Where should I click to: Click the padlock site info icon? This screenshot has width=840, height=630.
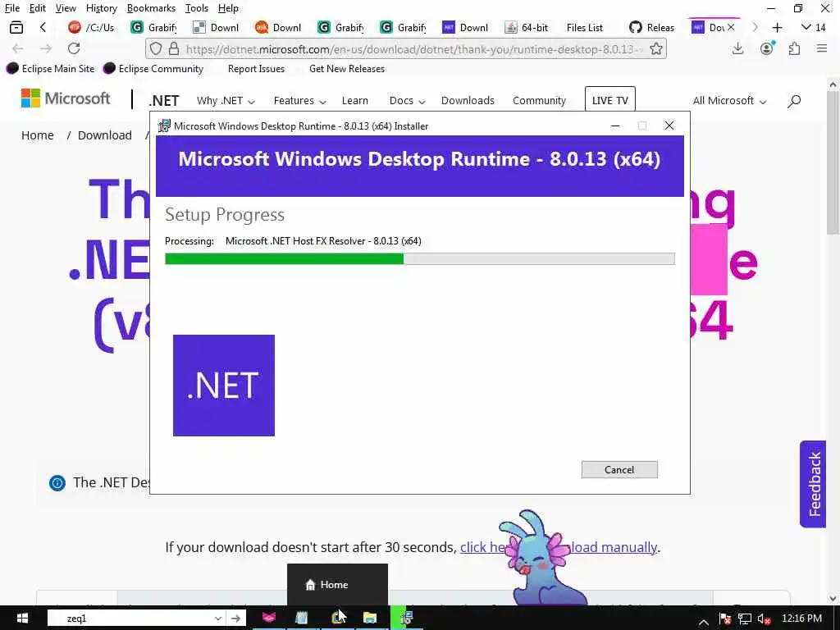pyautogui.click(x=174, y=49)
